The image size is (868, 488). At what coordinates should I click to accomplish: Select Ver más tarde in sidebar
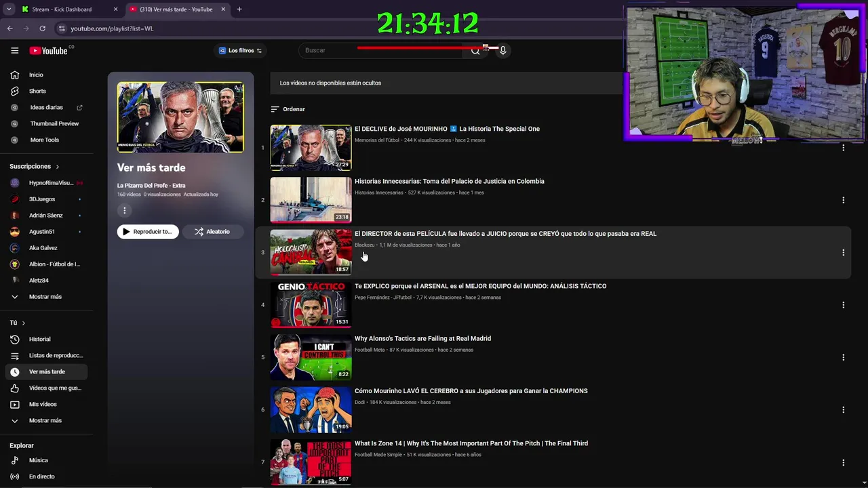point(47,371)
